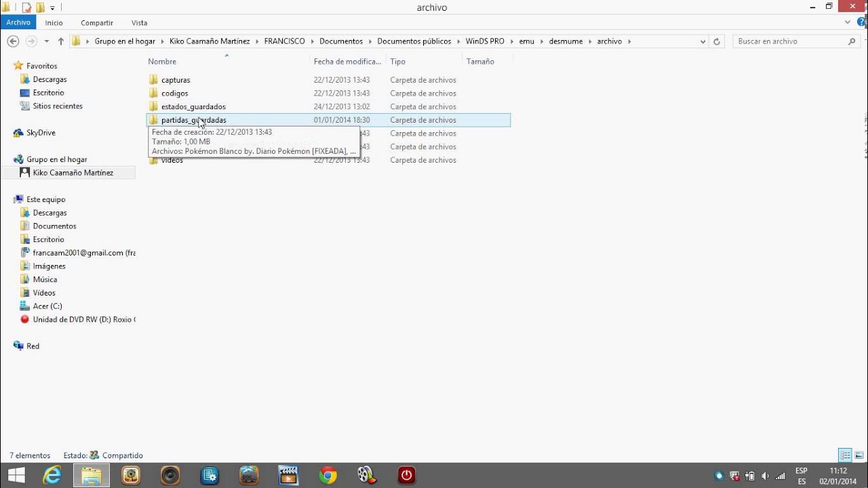This screenshot has width=868, height=488.
Task: Select the videos folder
Action: coord(172,161)
